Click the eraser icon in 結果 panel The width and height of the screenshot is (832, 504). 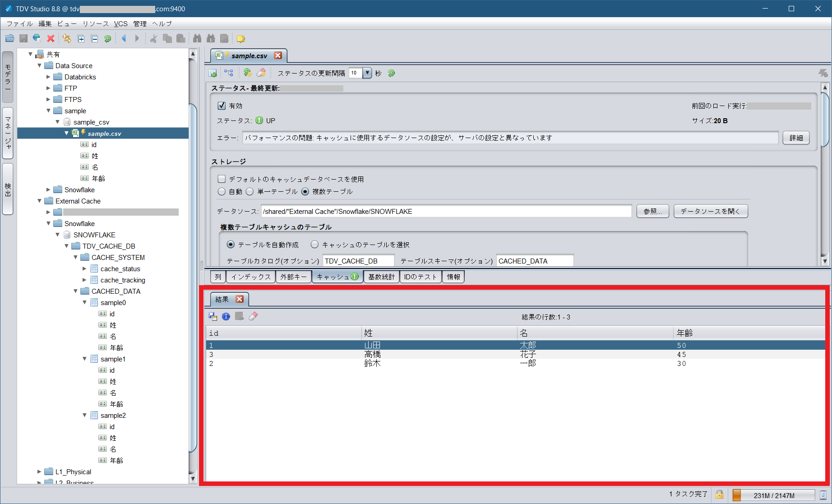click(253, 317)
